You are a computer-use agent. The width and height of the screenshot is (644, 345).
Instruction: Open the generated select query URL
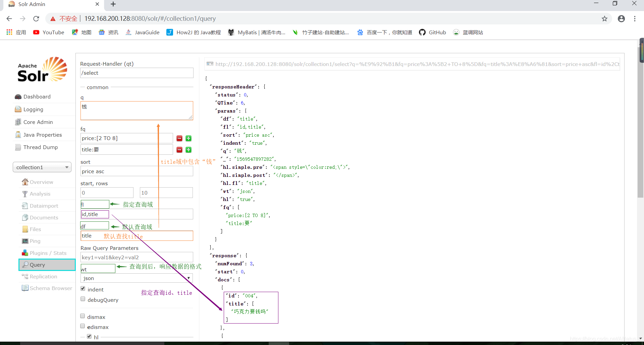pos(413,64)
